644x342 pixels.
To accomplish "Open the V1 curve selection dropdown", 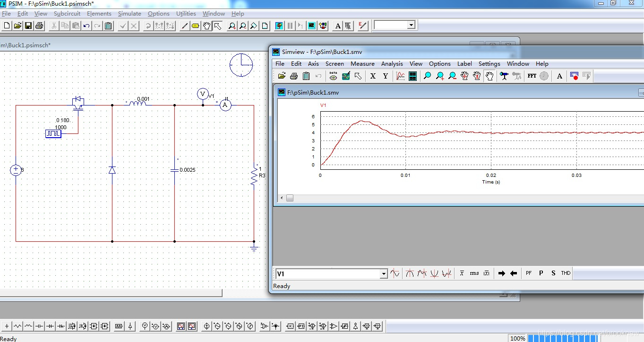I will click(x=384, y=274).
